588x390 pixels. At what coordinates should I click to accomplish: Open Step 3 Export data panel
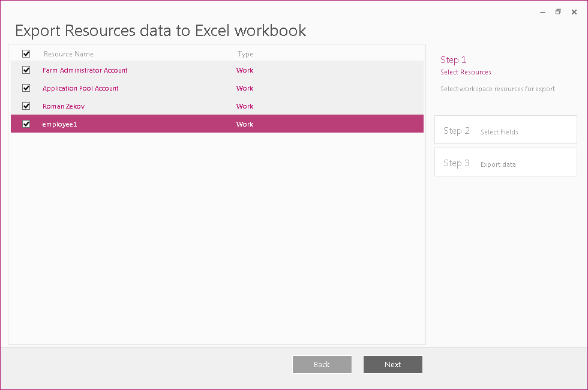[505, 162]
